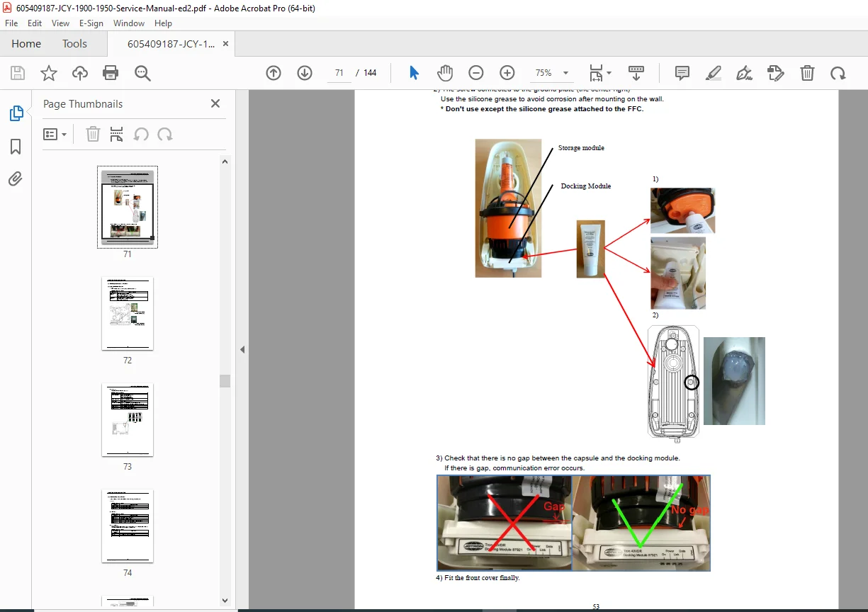Click the scrolling mode keyboard icon

pyautogui.click(x=636, y=73)
